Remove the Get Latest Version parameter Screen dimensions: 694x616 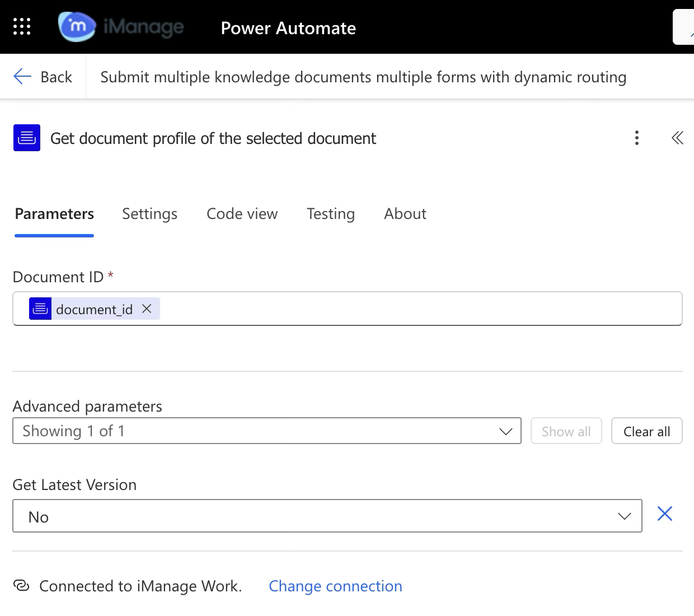click(665, 514)
